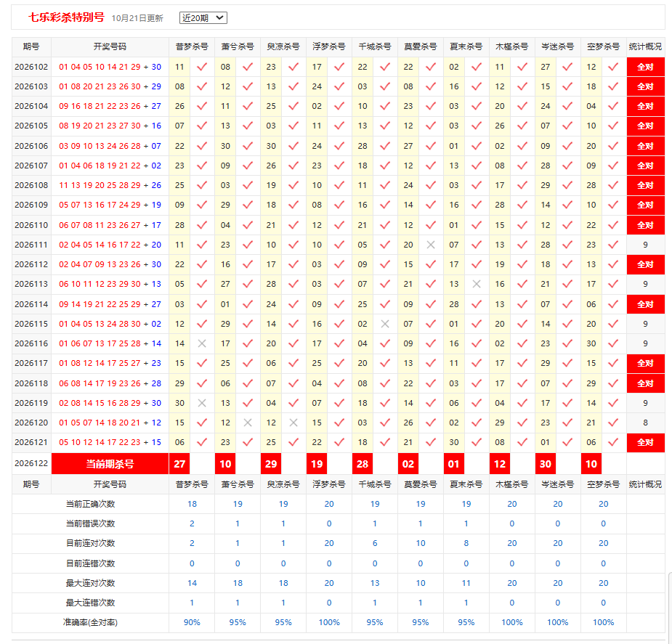
Task: Click the X mark for 昔梦杀号 in row 2026119
Action: click(x=202, y=403)
